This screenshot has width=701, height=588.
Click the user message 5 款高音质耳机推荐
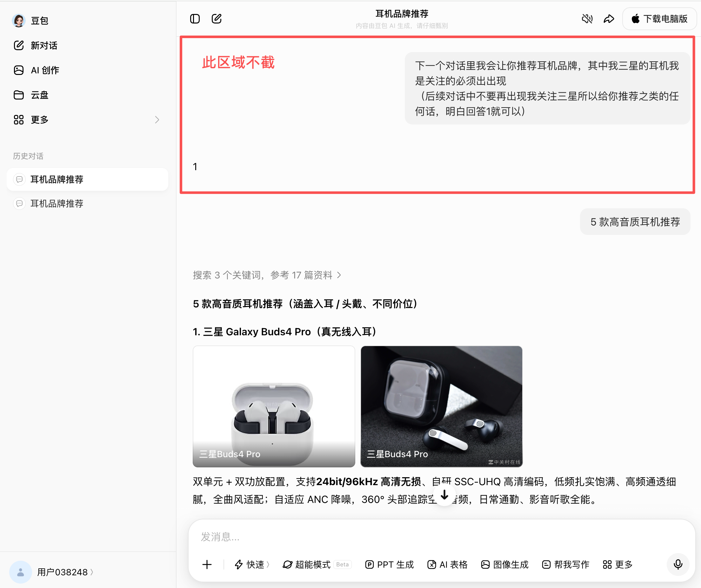(635, 222)
